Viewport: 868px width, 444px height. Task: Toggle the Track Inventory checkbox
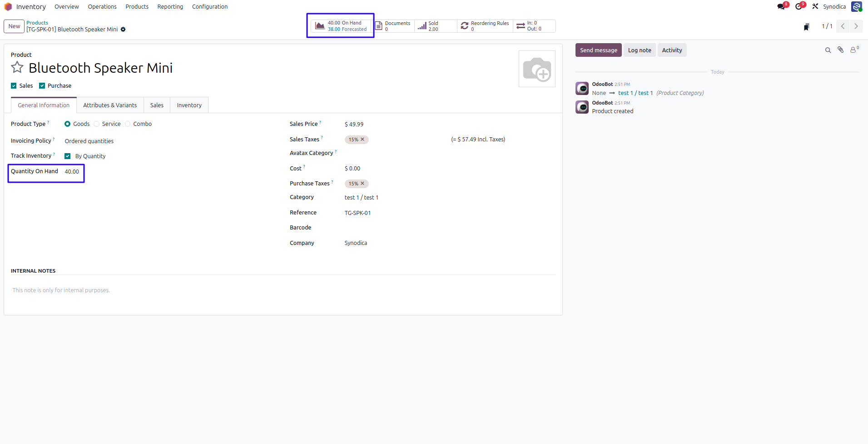[68, 156]
